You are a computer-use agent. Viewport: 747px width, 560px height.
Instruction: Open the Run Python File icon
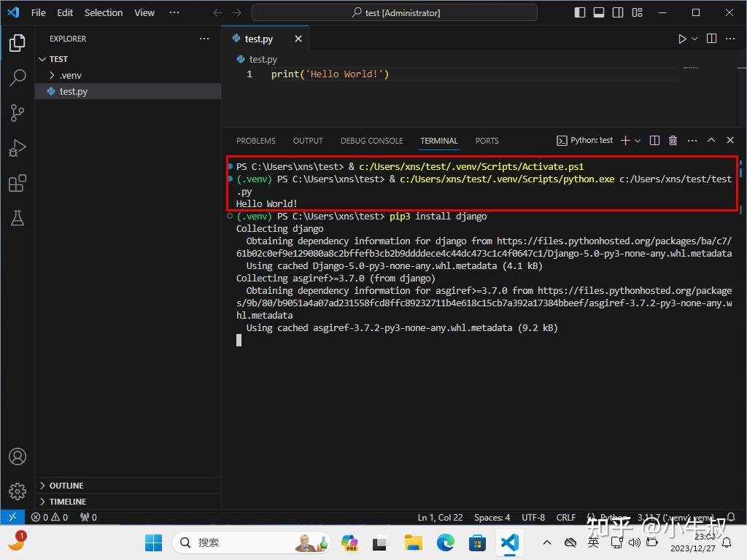tap(681, 39)
